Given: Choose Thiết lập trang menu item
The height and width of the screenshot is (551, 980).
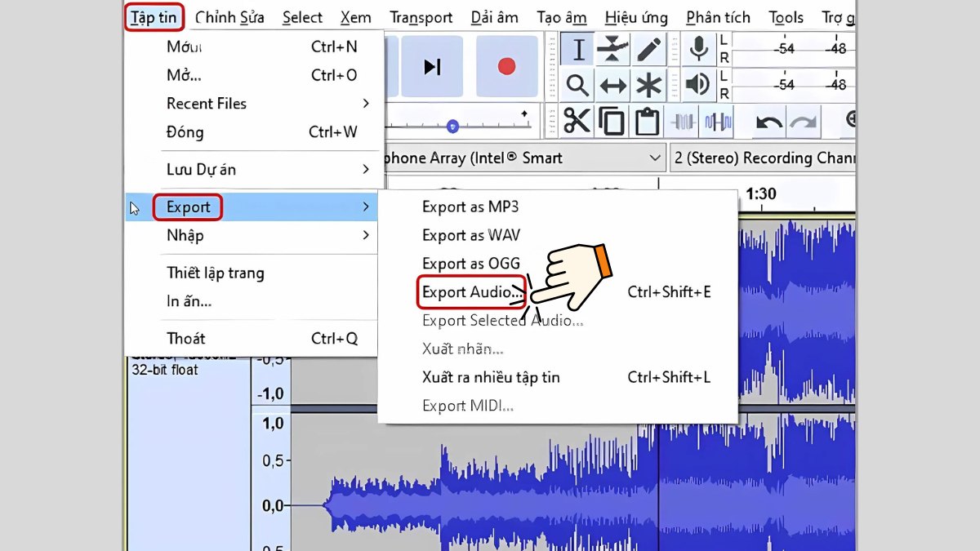Looking at the screenshot, I should (253, 273).
